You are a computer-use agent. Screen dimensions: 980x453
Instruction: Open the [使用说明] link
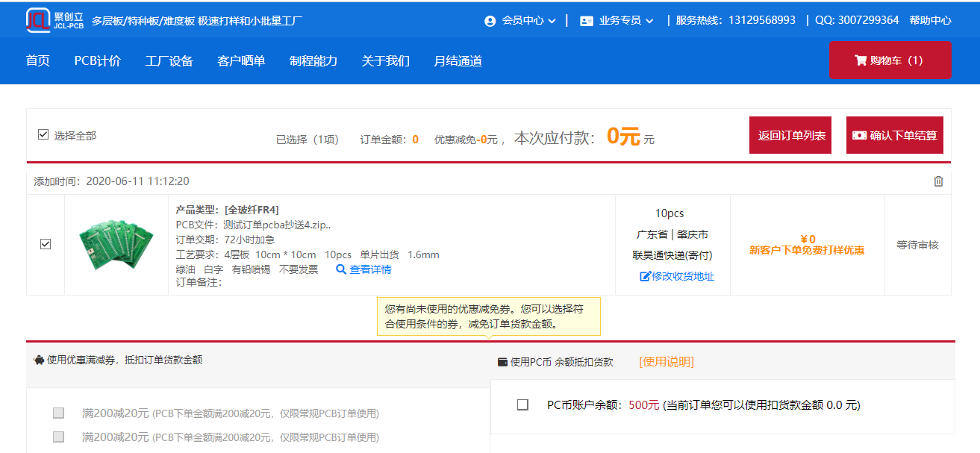[x=666, y=362]
